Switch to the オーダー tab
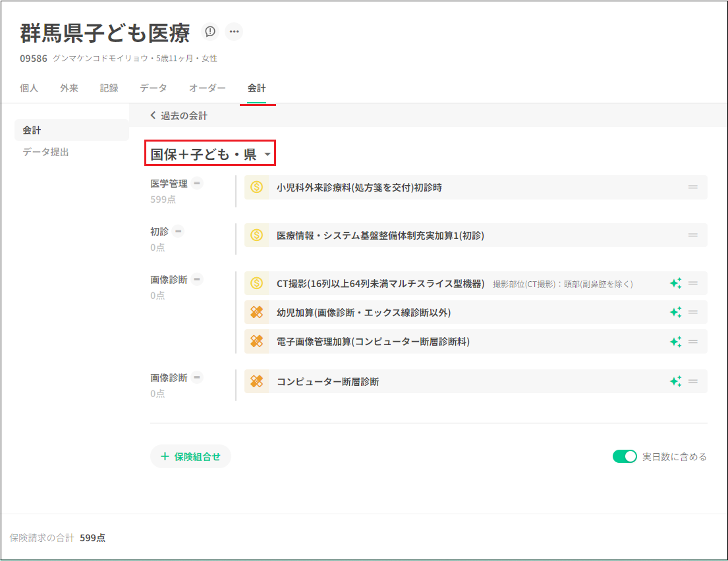This screenshot has height=561, width=728. (208, 88)
